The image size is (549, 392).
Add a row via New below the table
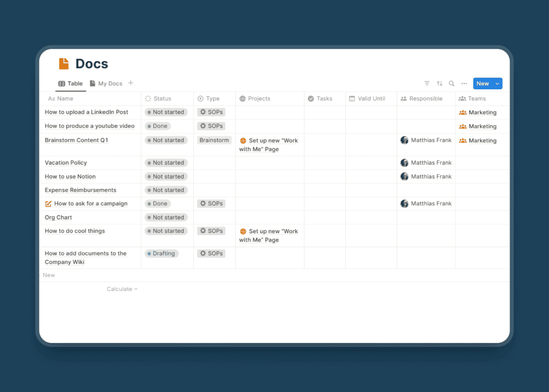coord(49,275)
